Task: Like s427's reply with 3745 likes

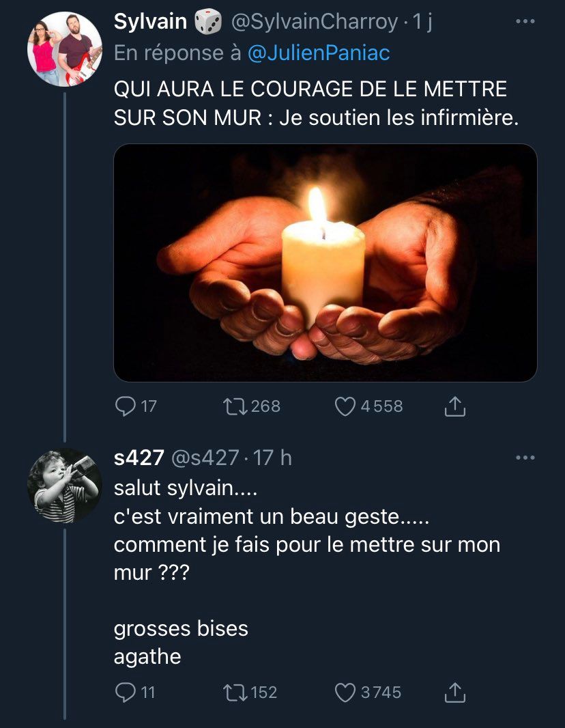Action: [x=345, y=692]
